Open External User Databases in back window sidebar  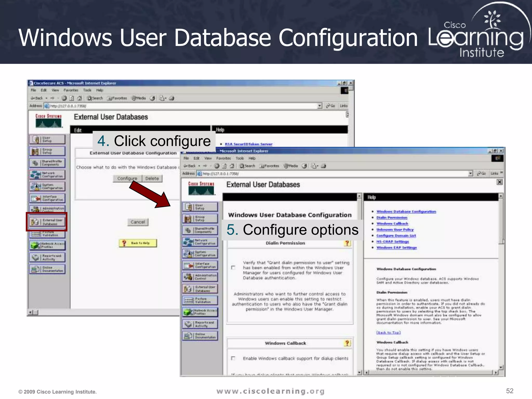47,222
